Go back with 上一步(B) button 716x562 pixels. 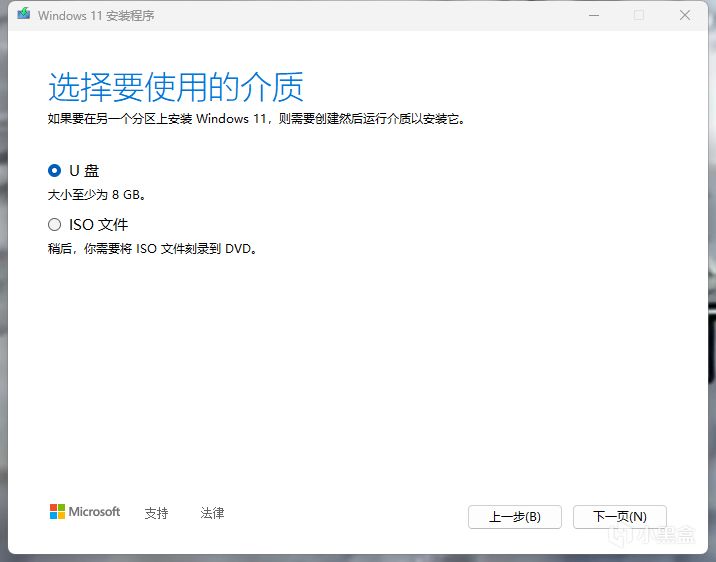coord(515,517)
